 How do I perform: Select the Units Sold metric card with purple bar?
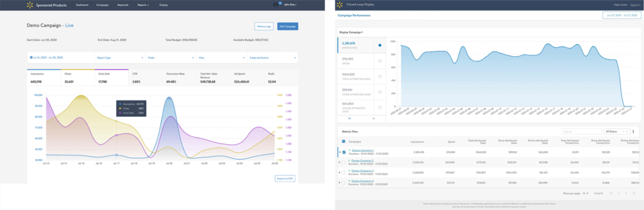(111, 78)
